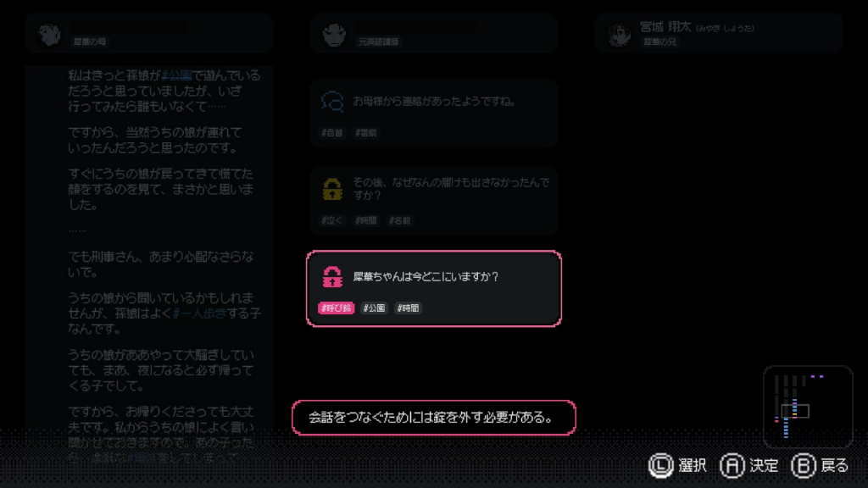868x488 pixels.
Task: Click #公園 keyword link in mother's testimony
Action: coord(176,75)
